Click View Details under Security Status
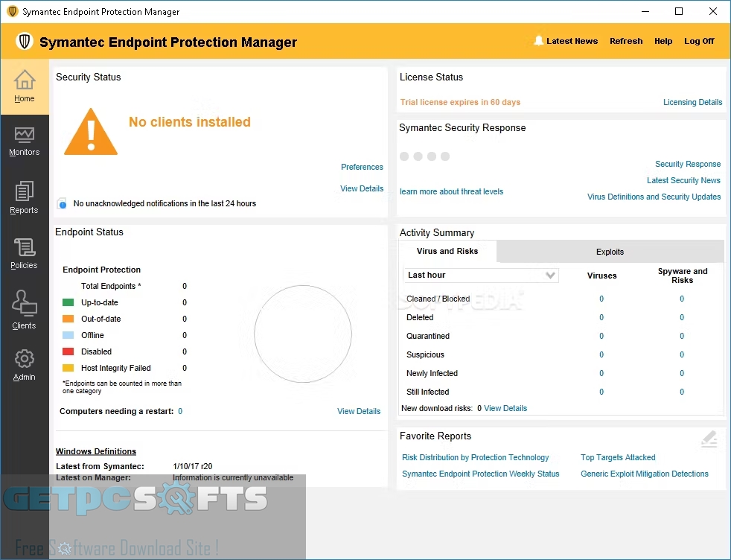 pyautogui.click(x=362, y=188)
